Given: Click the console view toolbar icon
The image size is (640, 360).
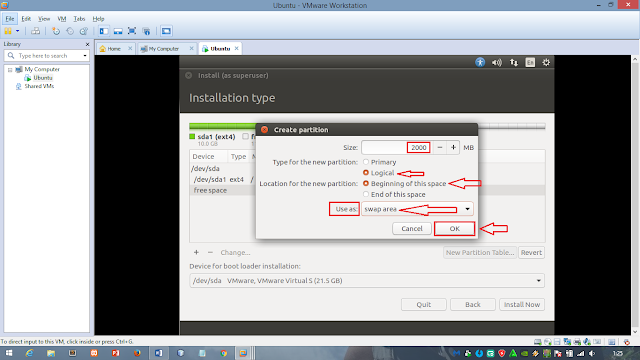Looking at the screenshot, I should tap(166, 31).
